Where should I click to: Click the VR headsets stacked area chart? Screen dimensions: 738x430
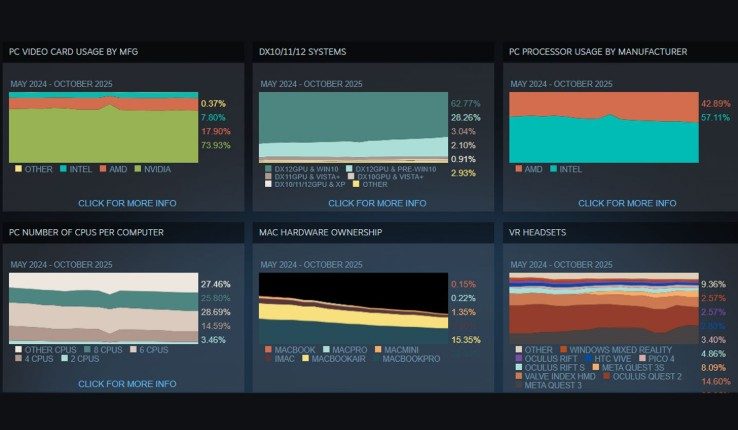(x=604, y=308)
